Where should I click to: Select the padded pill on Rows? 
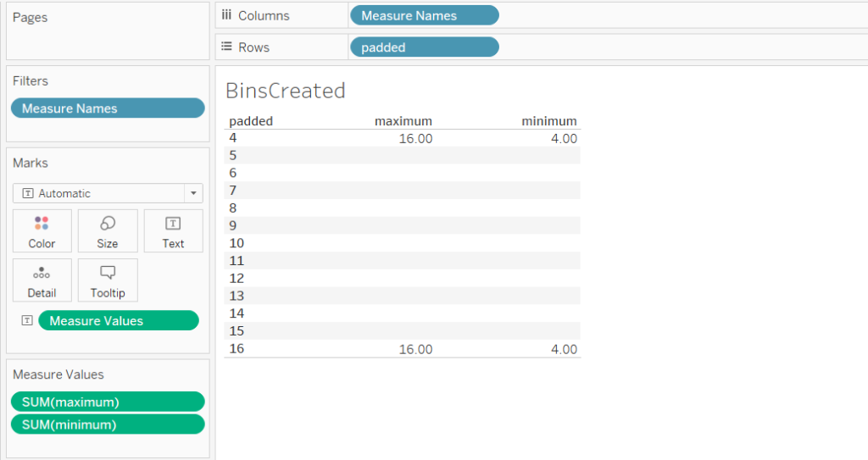424,47
